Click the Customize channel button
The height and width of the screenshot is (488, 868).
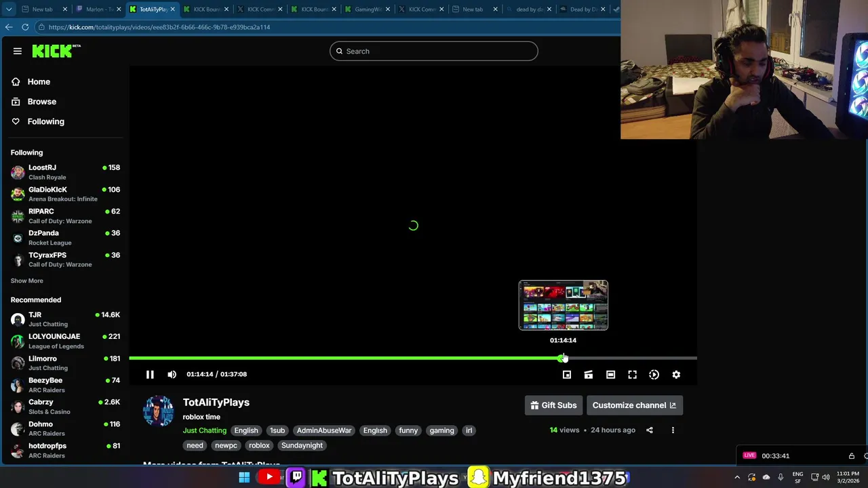click(x=634, y=405)
